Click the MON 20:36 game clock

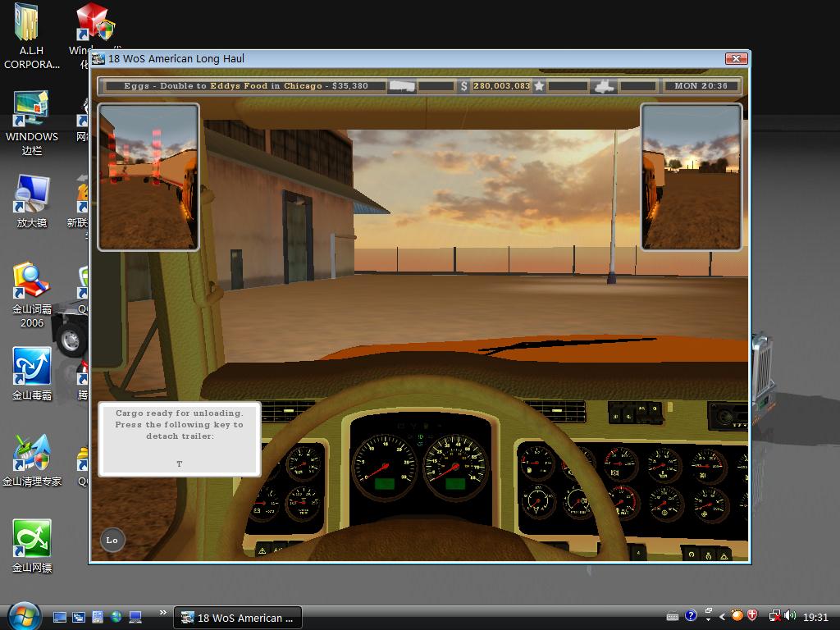pos(701,85)
